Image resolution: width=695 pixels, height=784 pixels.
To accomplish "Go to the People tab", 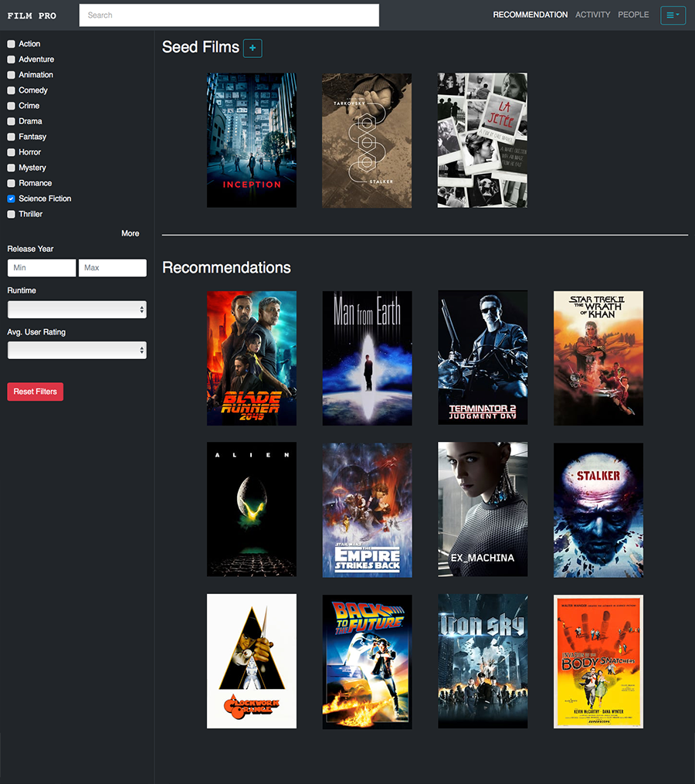I will [633, 15].
